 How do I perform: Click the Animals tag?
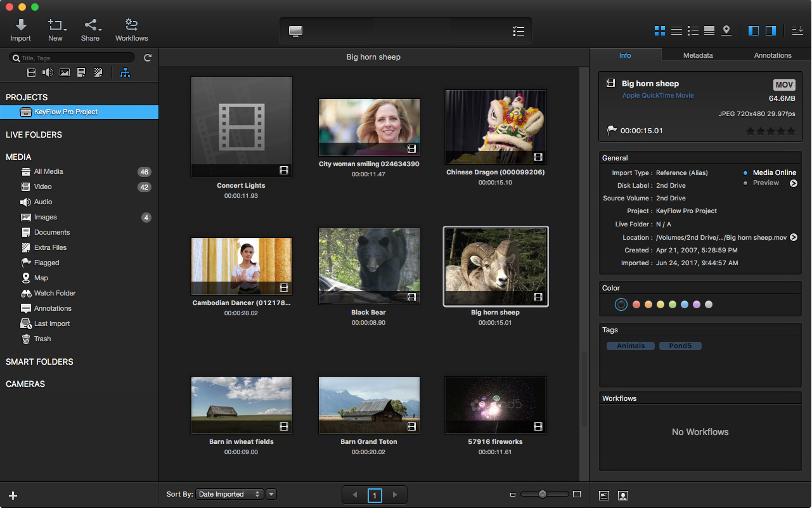(630, 346)
